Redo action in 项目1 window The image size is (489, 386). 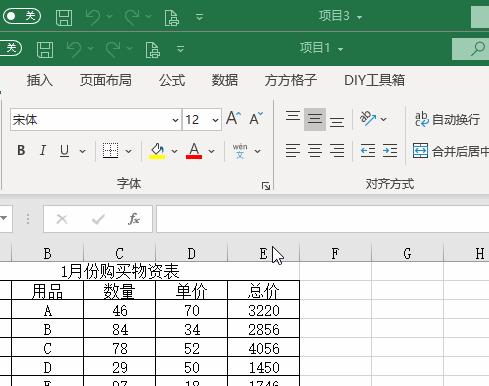click(x=113, y=49)
